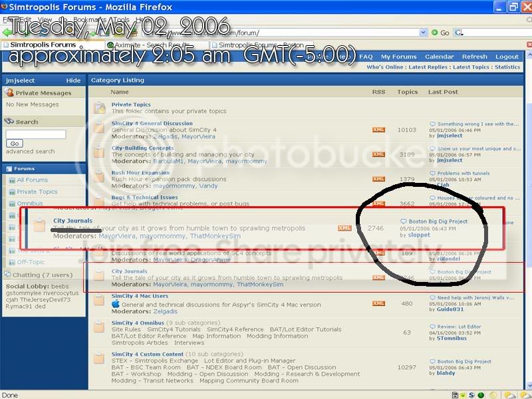The width and height of the screenshot is (532, 399).
Task: Click the Apple logo icon in Mac Users row
Action: [x=115, y=304]
